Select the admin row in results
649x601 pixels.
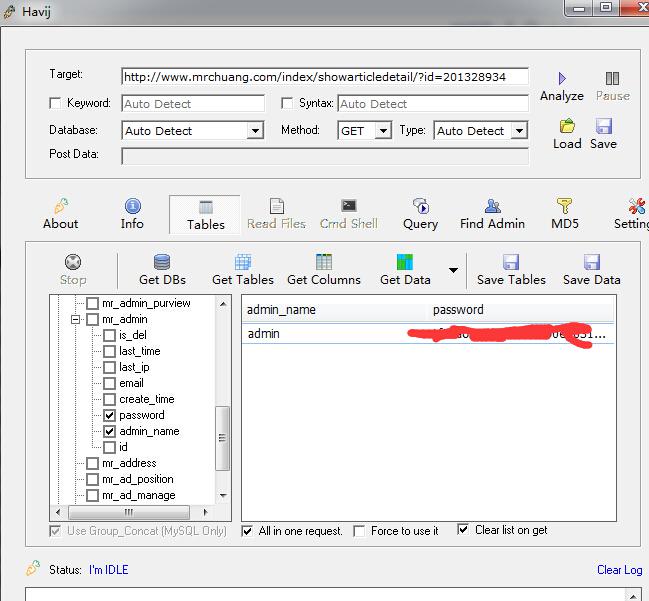tap(428, 334)
